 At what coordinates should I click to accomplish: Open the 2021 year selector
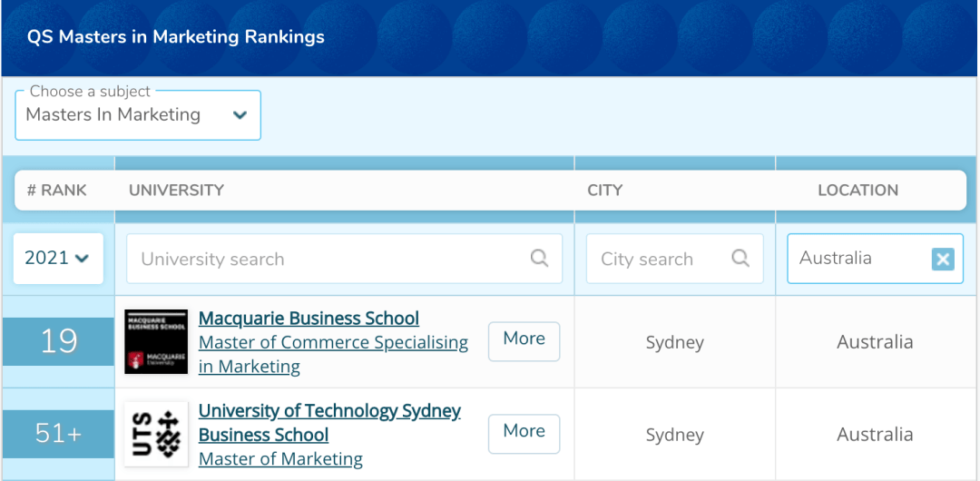point(58,259)
